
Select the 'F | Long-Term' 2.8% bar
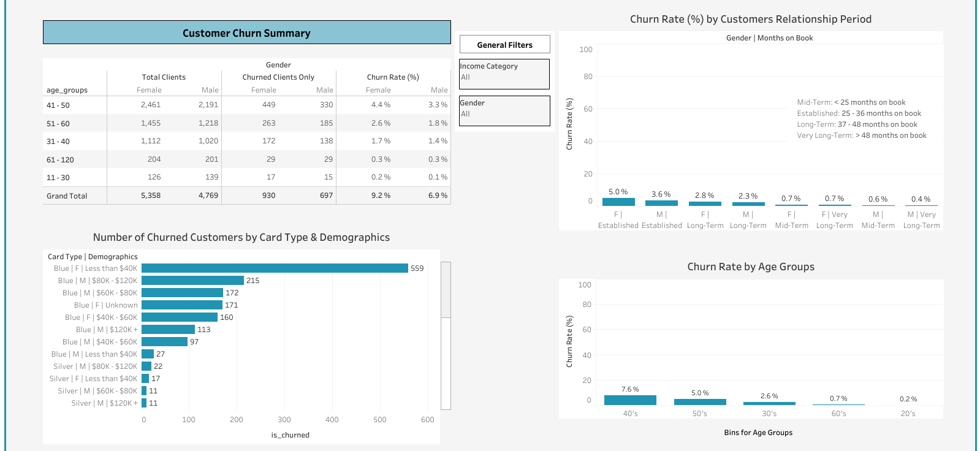pyautogui.click(x=705, y=203)
